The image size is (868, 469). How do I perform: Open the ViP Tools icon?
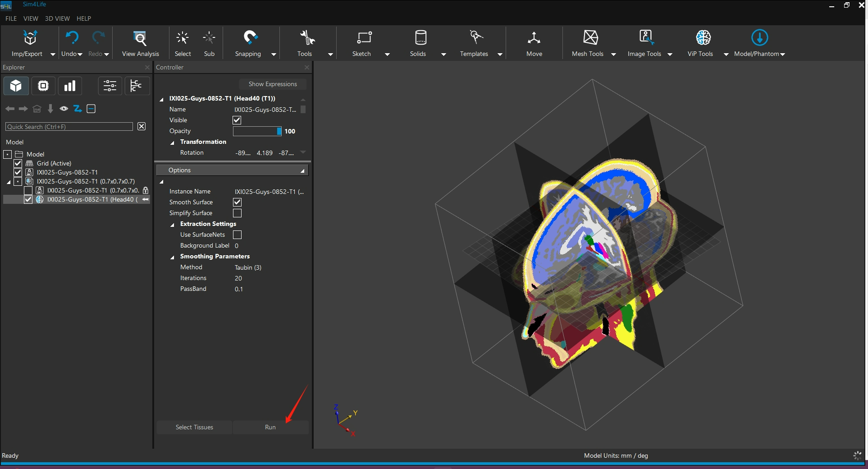(x=703, y=38)
